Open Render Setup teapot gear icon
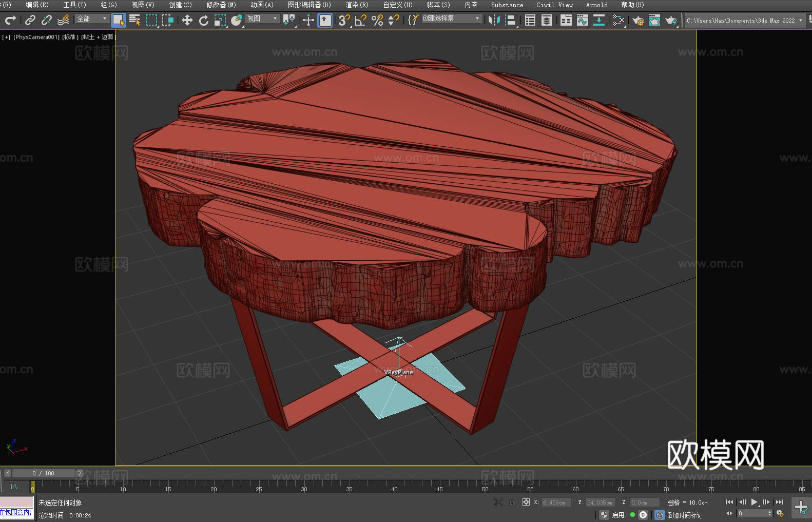This screenshot has height=522, width=812. click(x=638, y=20)
